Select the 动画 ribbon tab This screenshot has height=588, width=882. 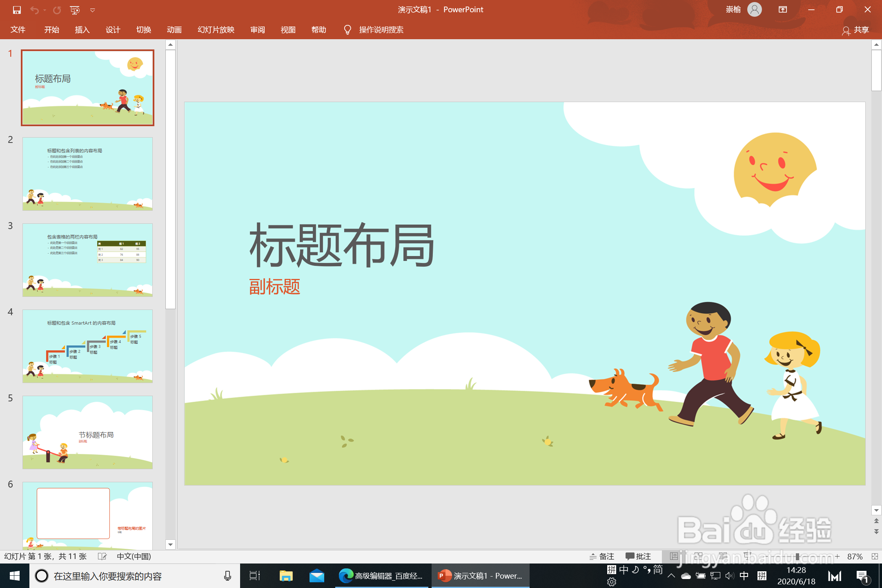[174, 29]
